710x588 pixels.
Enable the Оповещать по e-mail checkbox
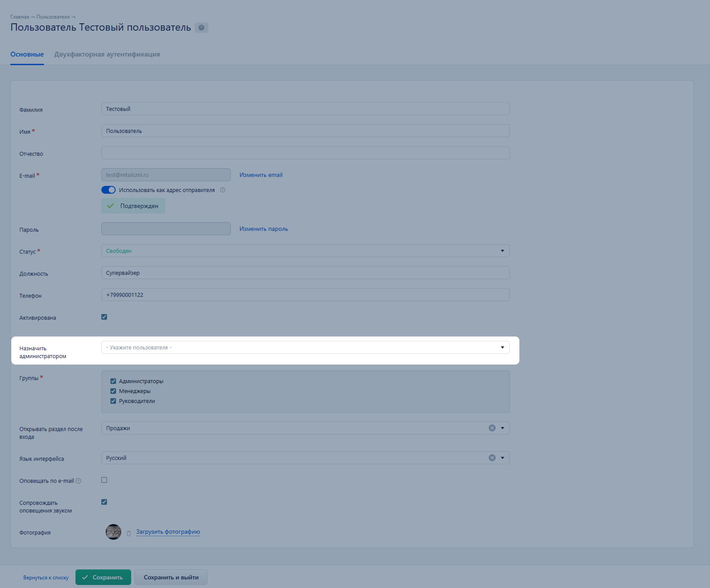[104, 480]
